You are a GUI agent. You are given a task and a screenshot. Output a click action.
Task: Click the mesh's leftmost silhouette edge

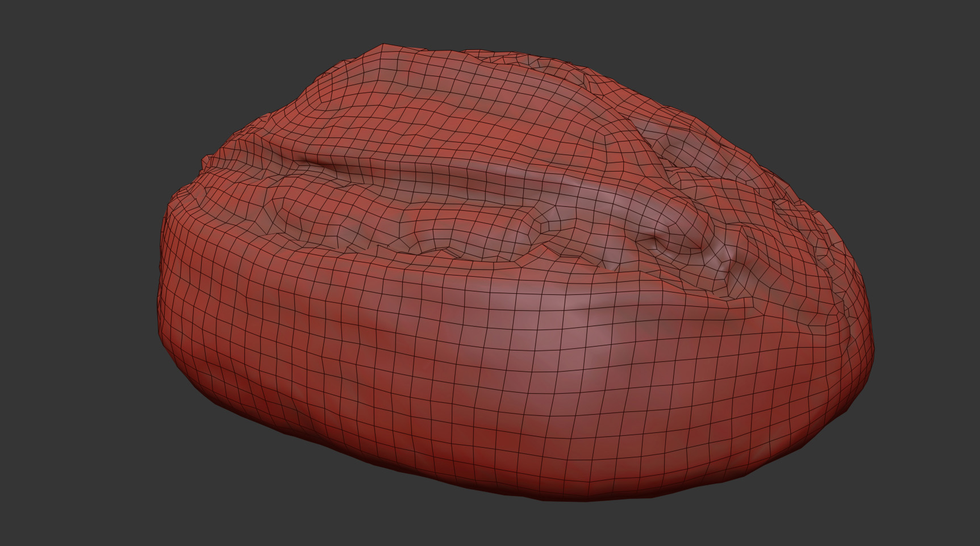159,295
